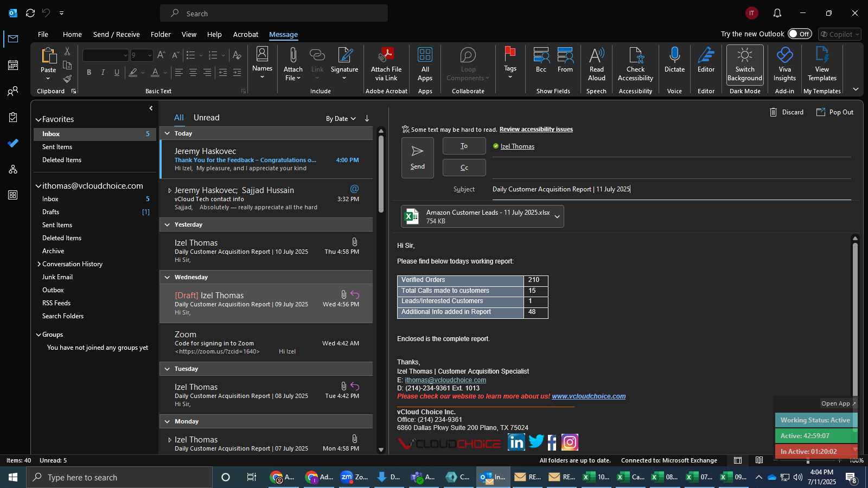Click the Attach File paperclip icon
This screenshot has height=488, width=868.
[x=293, y=55]
